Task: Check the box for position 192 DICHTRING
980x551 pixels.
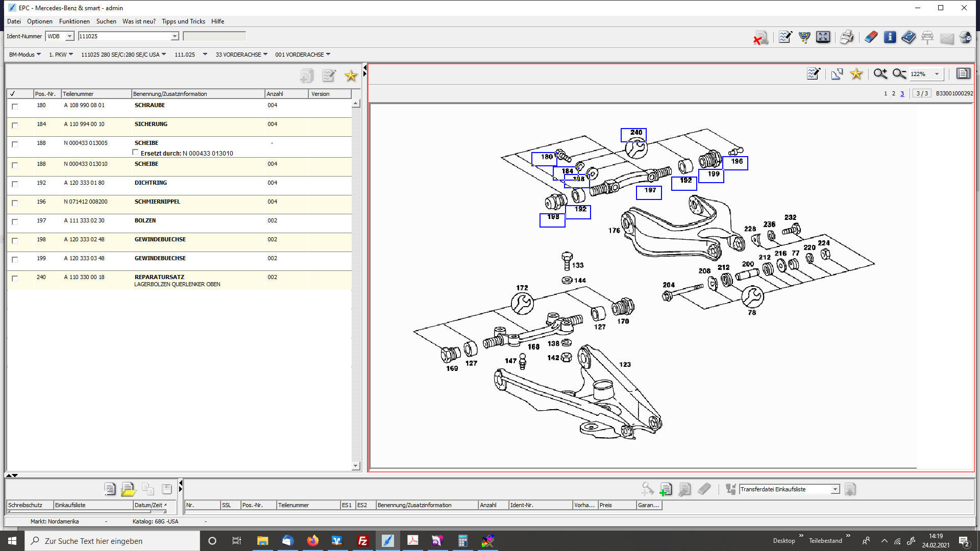Action: 15,184
